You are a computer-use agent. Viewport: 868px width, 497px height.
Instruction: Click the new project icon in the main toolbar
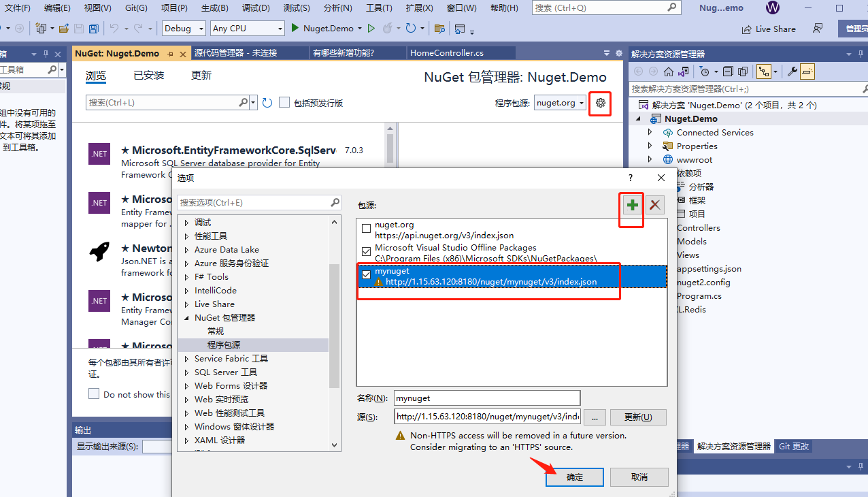point(41,29)
